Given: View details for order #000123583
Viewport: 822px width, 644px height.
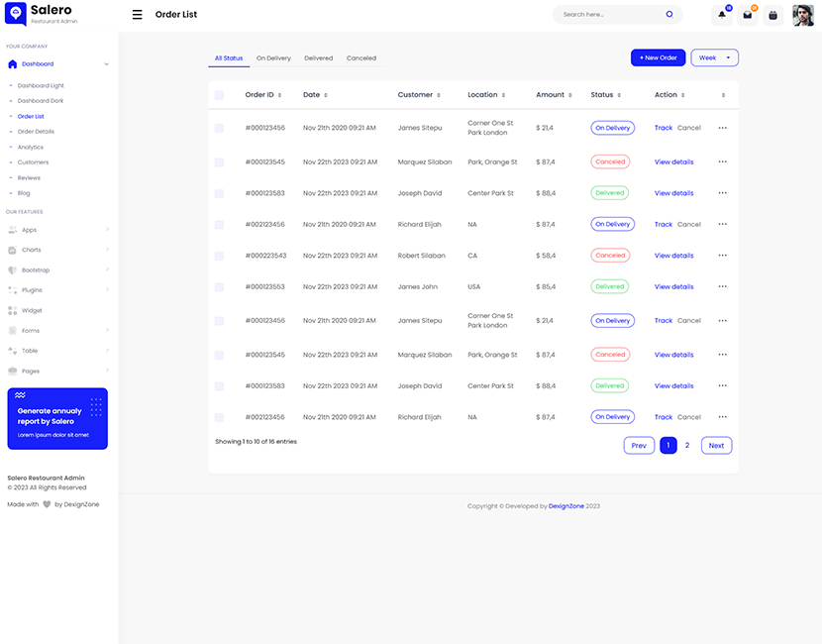Looking at the screenshot, I should 672,192.
